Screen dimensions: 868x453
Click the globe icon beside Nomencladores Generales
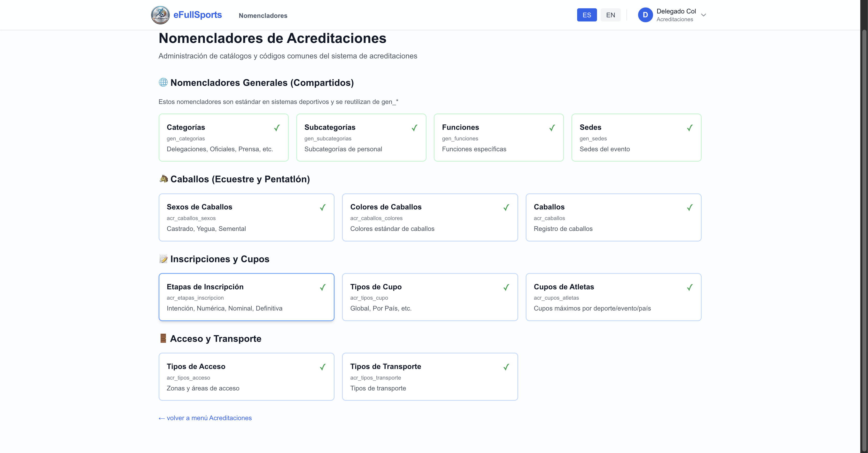[163, 82]
